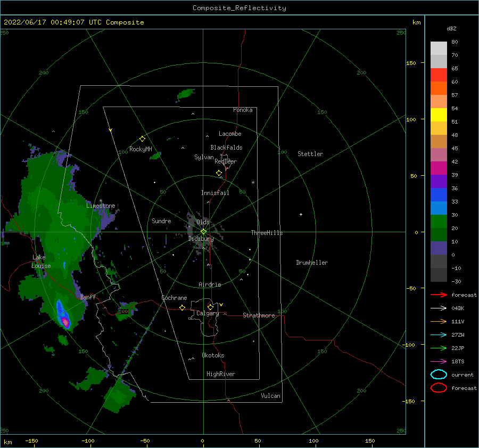
Task: Click the radar site marker at center
Action: 203,232
